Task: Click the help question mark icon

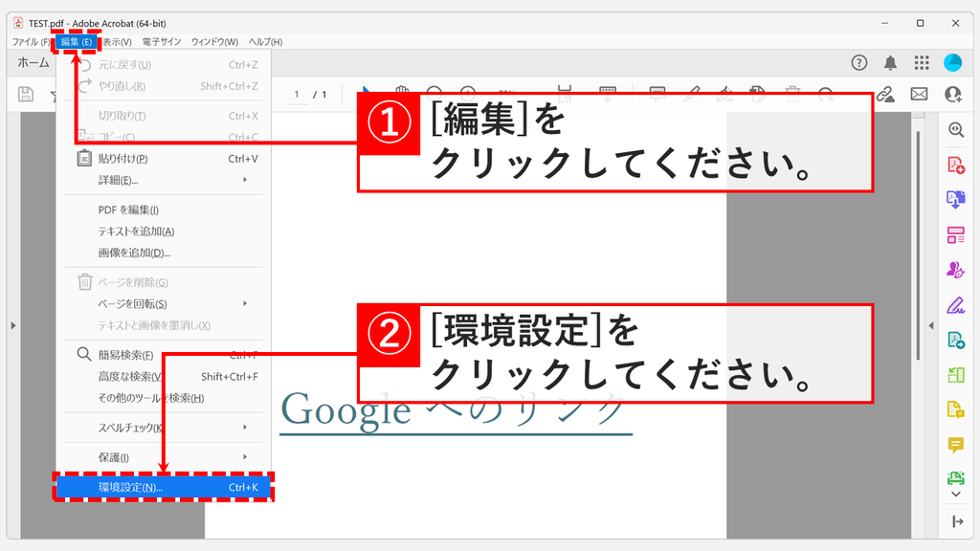Action: (859, 62)
